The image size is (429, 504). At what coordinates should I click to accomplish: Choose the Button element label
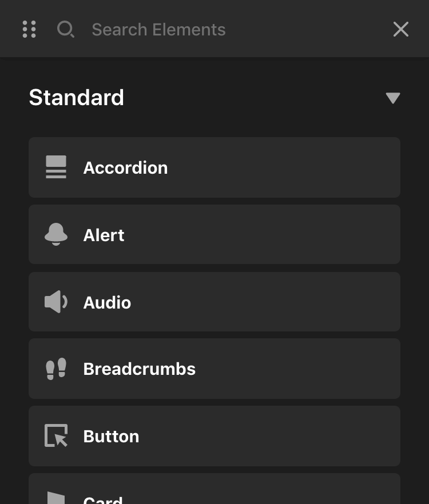[x=112, y=437]
